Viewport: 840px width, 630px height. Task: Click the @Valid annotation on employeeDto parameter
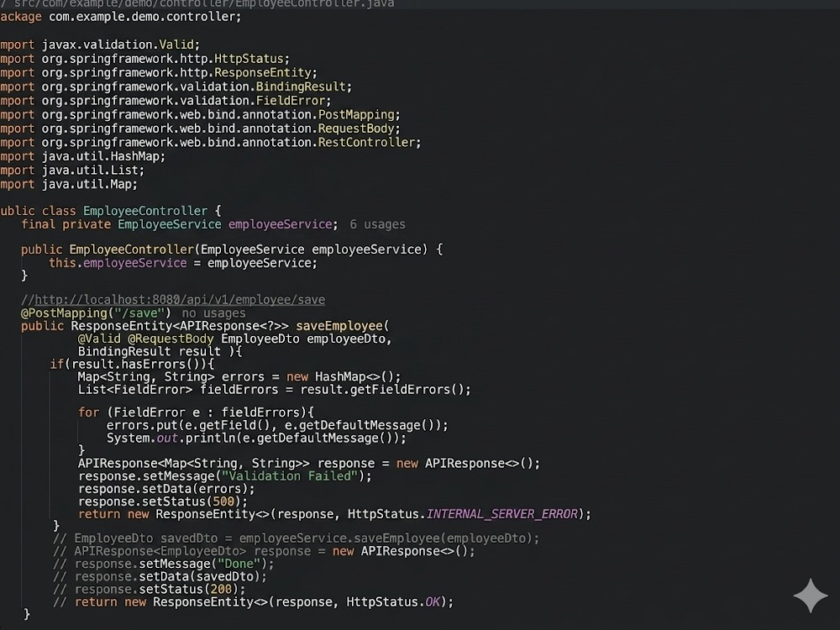[100, 339]
